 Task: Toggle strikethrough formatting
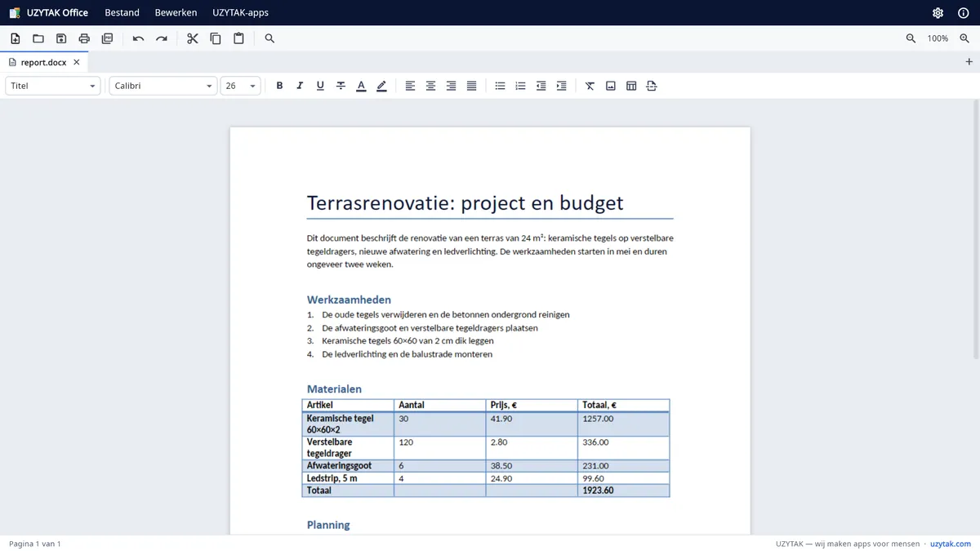(341, 86)
